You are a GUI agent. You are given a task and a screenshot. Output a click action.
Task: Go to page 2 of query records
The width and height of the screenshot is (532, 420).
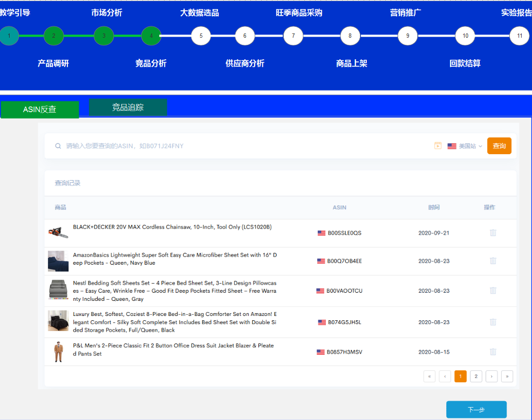pyautogui.click(x=476, y=376)
